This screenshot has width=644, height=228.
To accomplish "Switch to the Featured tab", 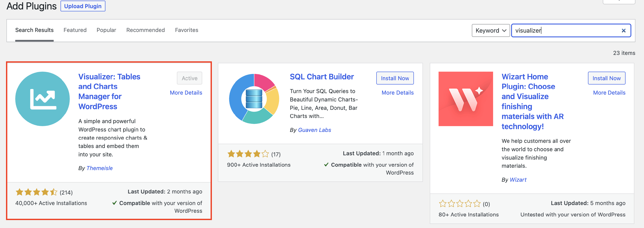I will [75, 30].
